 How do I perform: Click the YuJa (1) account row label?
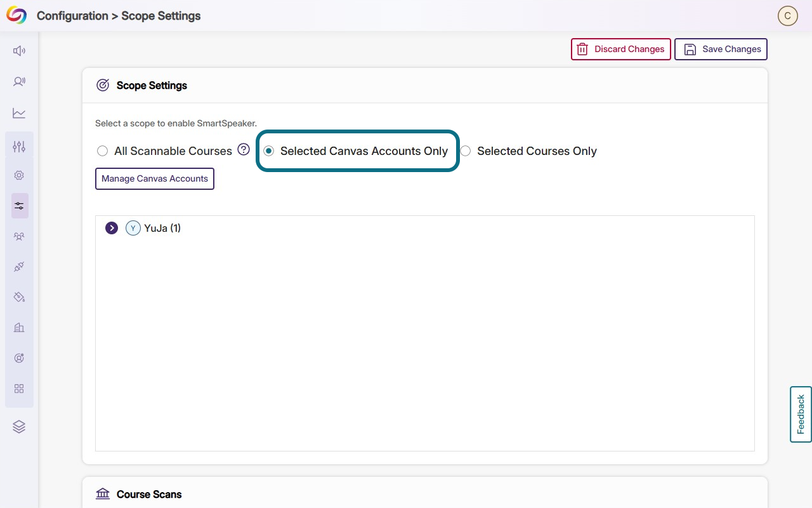pos(162,228)
